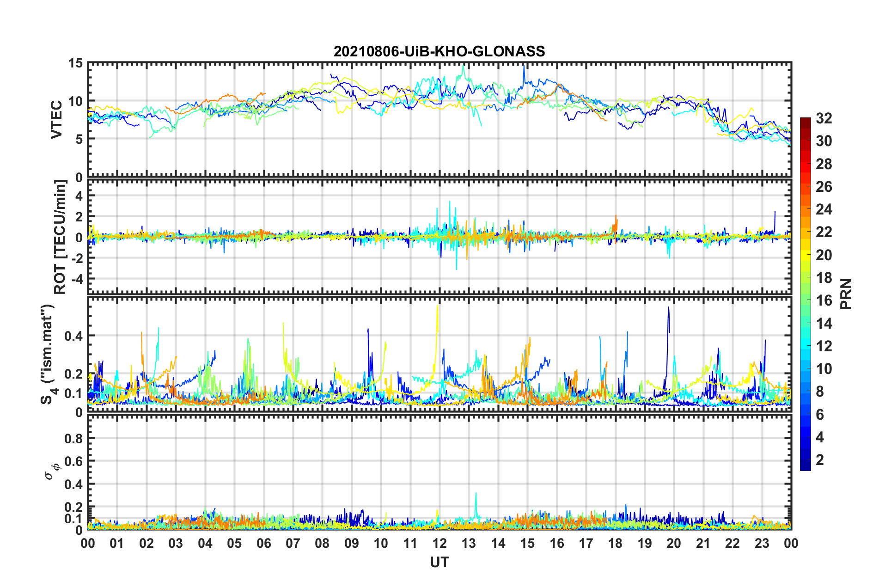The image size is (879, 588).
Task: Click colorbar tick label 2
Action: tap(819, 460)
